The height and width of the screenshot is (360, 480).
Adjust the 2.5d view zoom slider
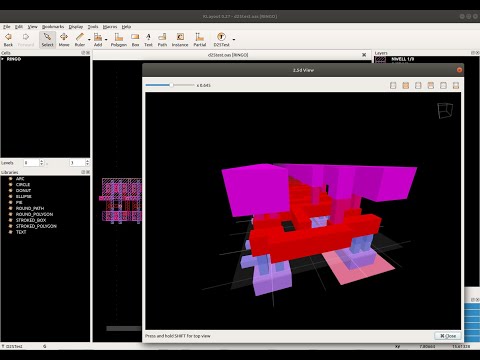(170, 85)
